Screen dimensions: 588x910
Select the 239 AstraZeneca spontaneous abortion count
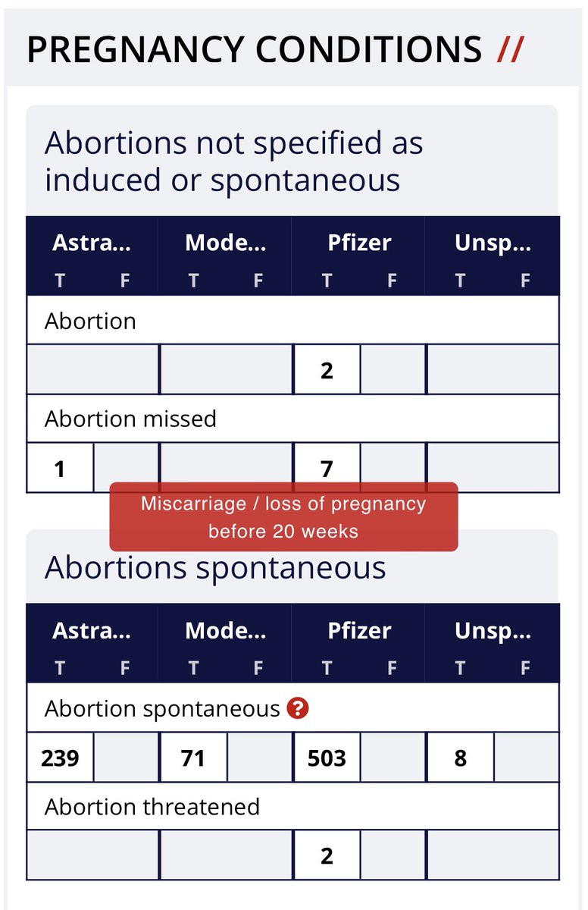[x=60, y=758]
